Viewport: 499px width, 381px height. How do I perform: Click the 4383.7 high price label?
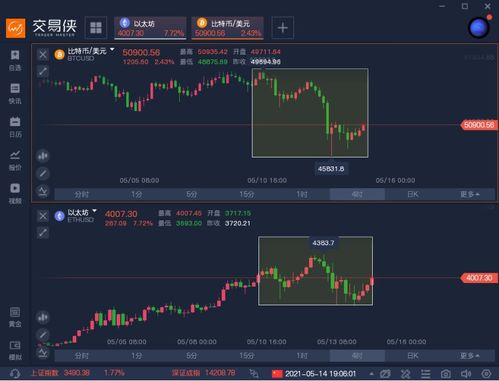click(323, 243)
